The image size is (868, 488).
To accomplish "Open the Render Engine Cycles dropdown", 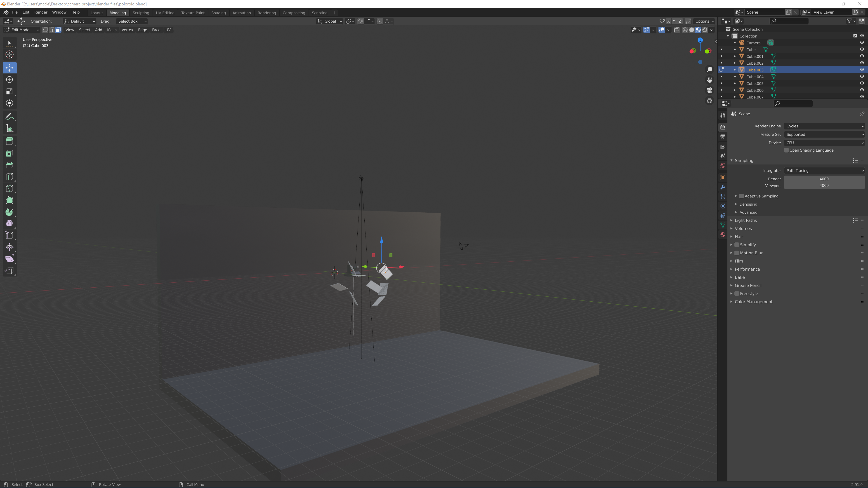I will 824,126.
